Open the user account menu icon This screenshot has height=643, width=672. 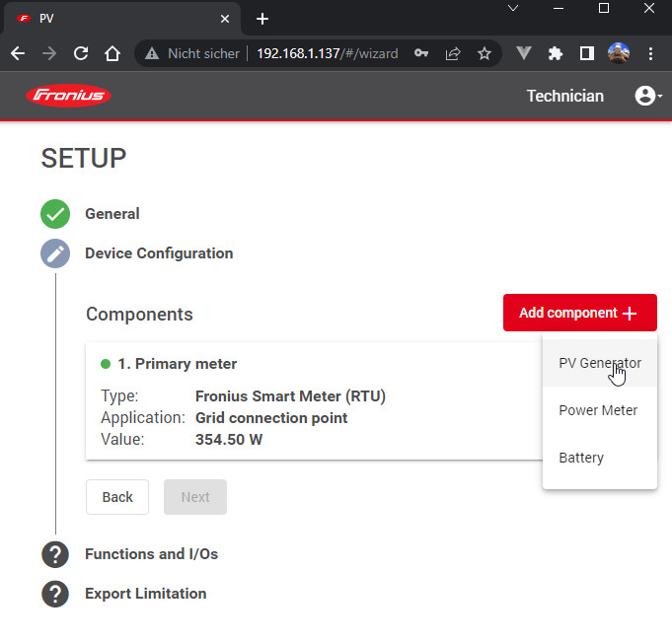point(646,96)
